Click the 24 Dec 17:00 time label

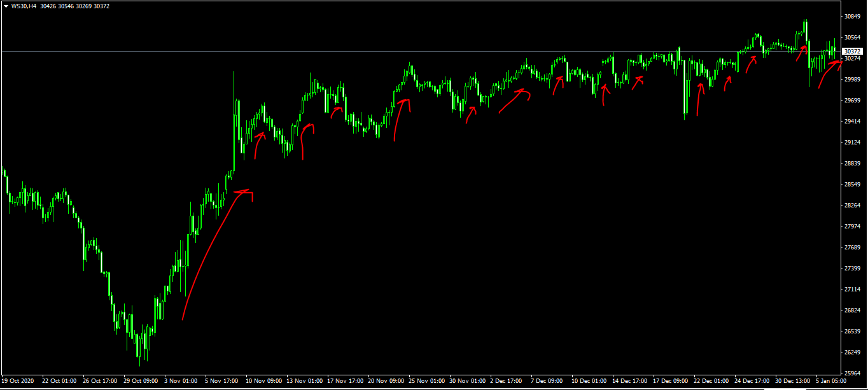coord(753,381)
